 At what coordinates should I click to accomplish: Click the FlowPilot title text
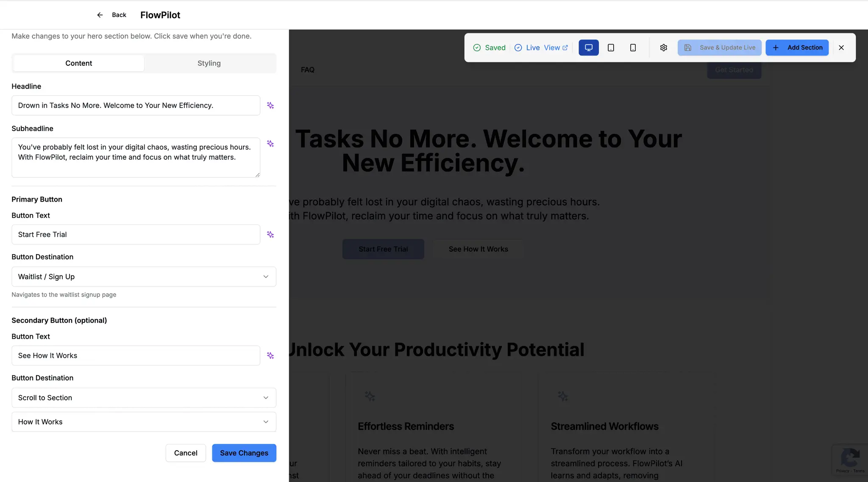coord(160,15)
